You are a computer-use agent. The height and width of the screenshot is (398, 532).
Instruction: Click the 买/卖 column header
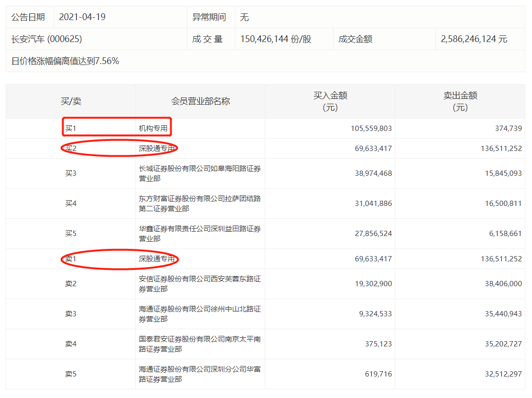[x=71, y=101]
